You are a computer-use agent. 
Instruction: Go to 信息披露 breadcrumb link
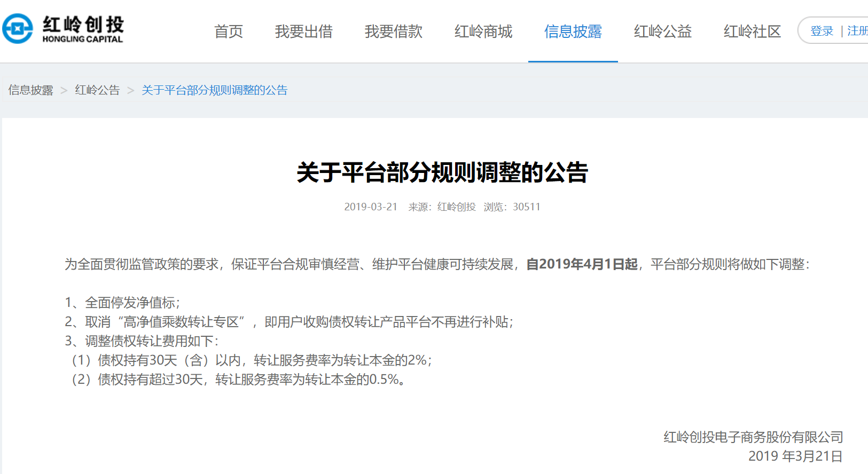pos(31,90)
